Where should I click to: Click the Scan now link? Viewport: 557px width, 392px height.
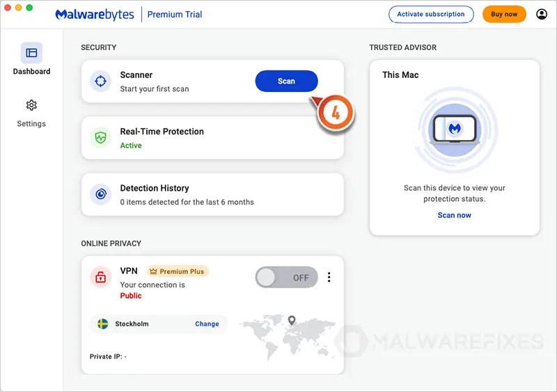coord(455,215)
